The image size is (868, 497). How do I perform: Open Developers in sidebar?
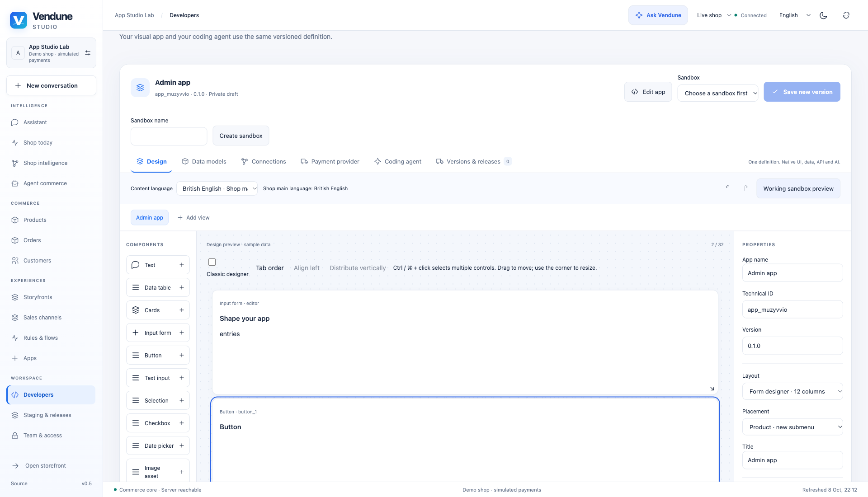click(x=51, y=395)
